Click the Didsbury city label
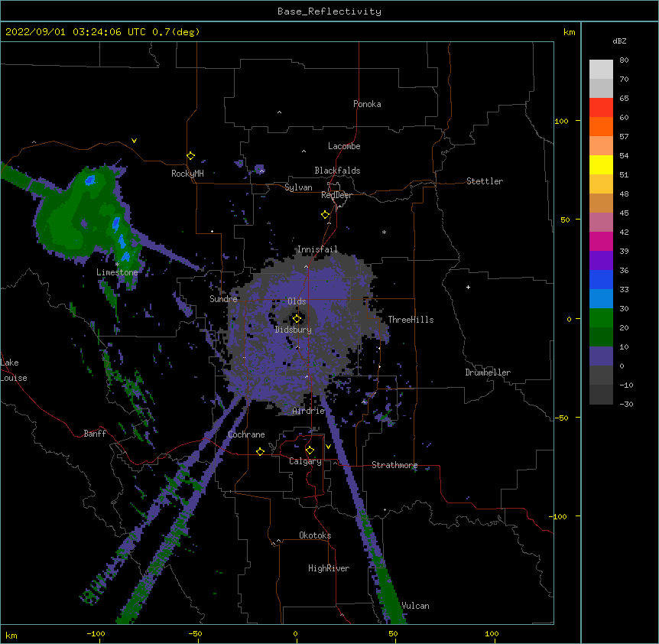The image size is (659, 644). point(294,330)
